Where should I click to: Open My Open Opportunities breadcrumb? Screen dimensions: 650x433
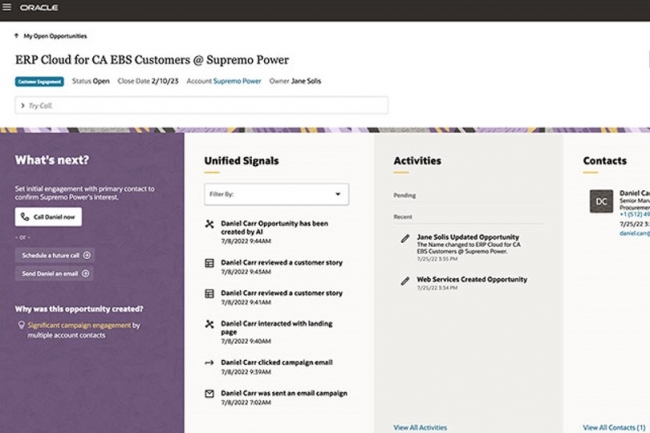pos(55,36)
